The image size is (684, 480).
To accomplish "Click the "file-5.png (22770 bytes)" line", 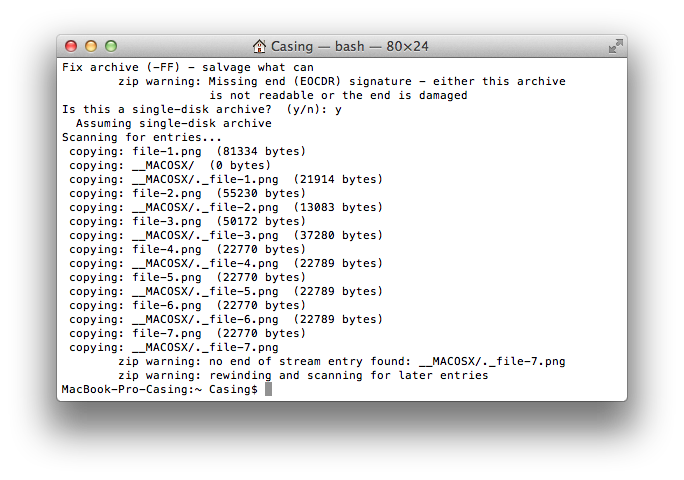I will (x=218, y=277).
